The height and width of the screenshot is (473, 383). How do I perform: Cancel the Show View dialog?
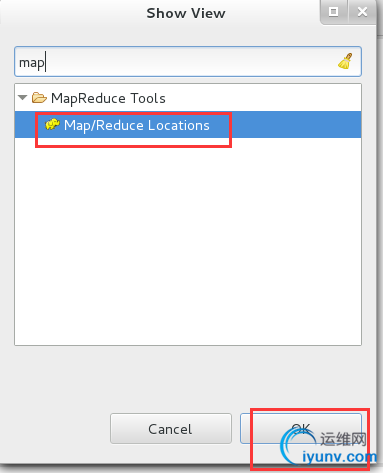click(171, 429)
